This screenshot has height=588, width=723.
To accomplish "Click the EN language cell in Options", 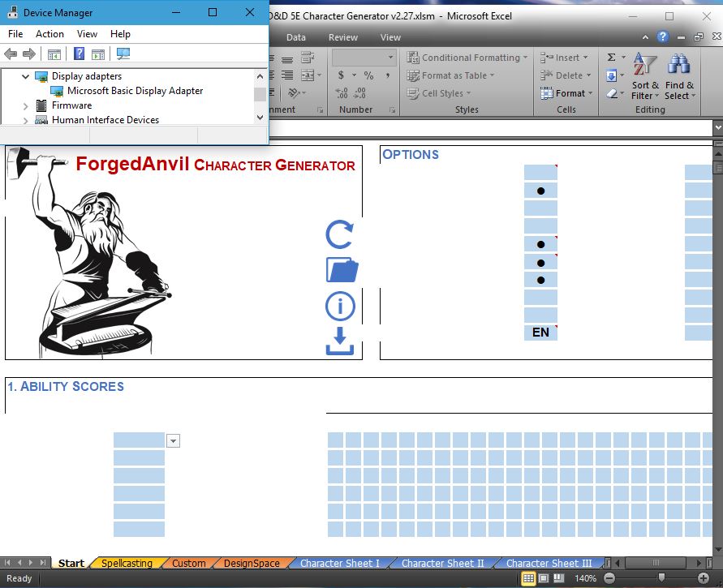I will (541, 333).
